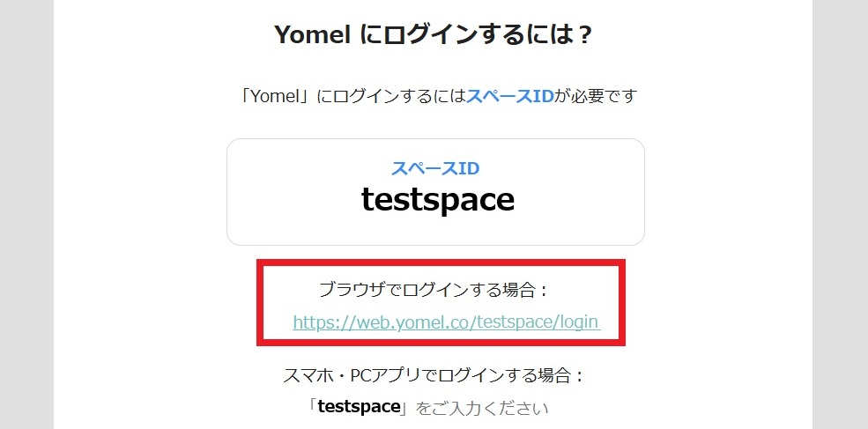The image size is (868, 429).
Task: Click the left gray page margin
Action: click(x=26, y=214)
